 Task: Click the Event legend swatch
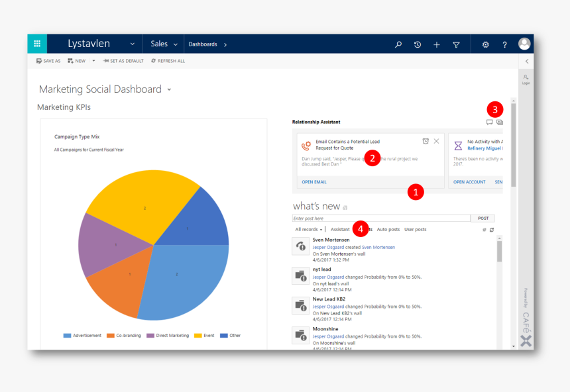(x=198, y=336)
